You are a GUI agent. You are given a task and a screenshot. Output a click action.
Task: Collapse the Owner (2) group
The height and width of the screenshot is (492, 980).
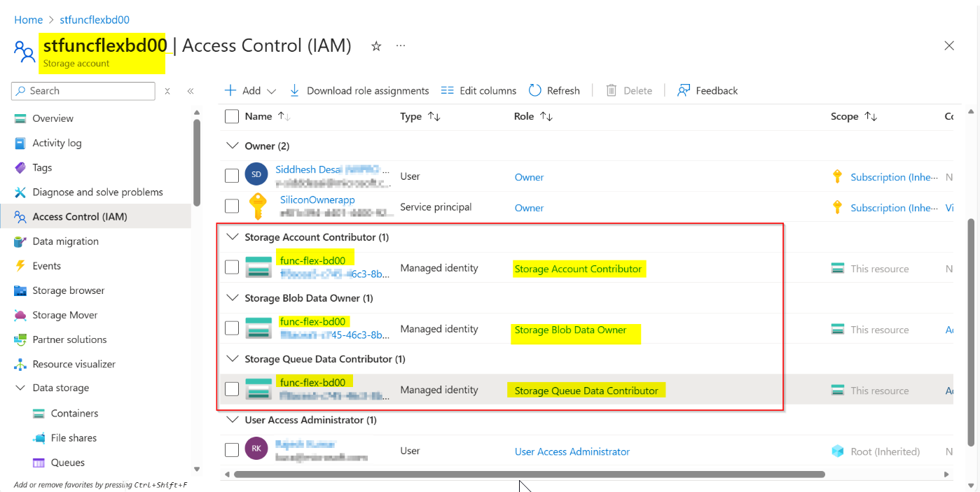click(233, 146)
